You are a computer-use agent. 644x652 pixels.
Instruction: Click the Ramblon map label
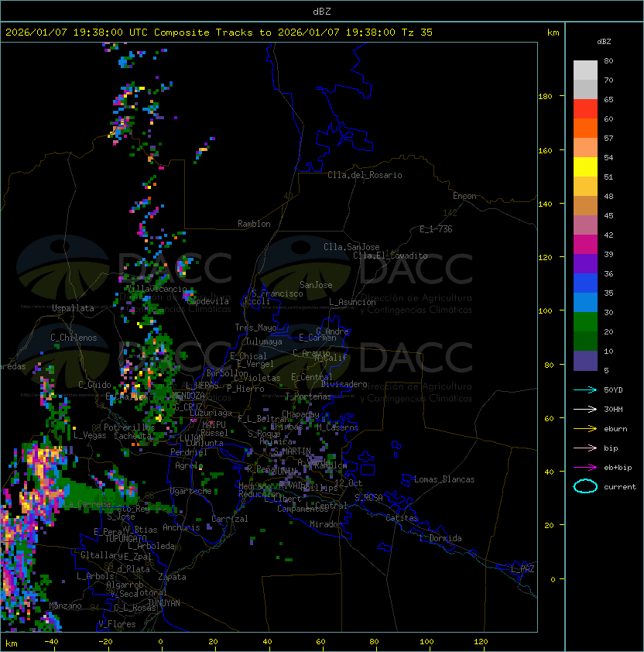point(254,224)
